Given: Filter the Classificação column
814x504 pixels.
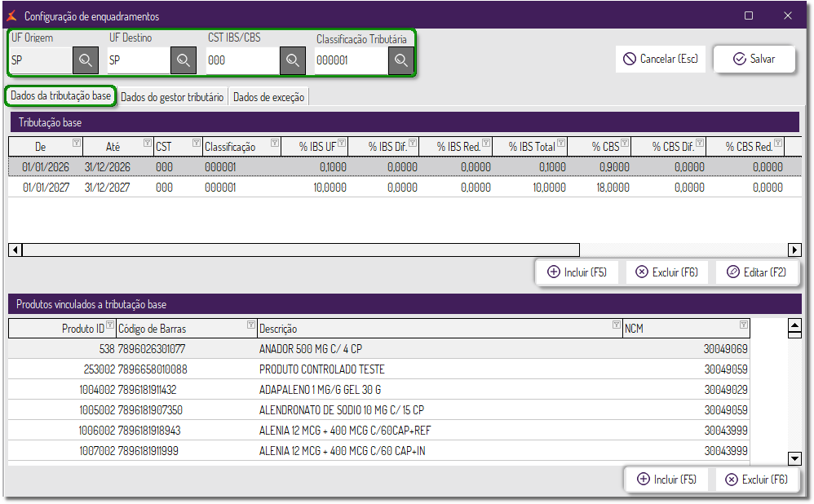Looking at the screenshot, I should [x=275, y=143].
